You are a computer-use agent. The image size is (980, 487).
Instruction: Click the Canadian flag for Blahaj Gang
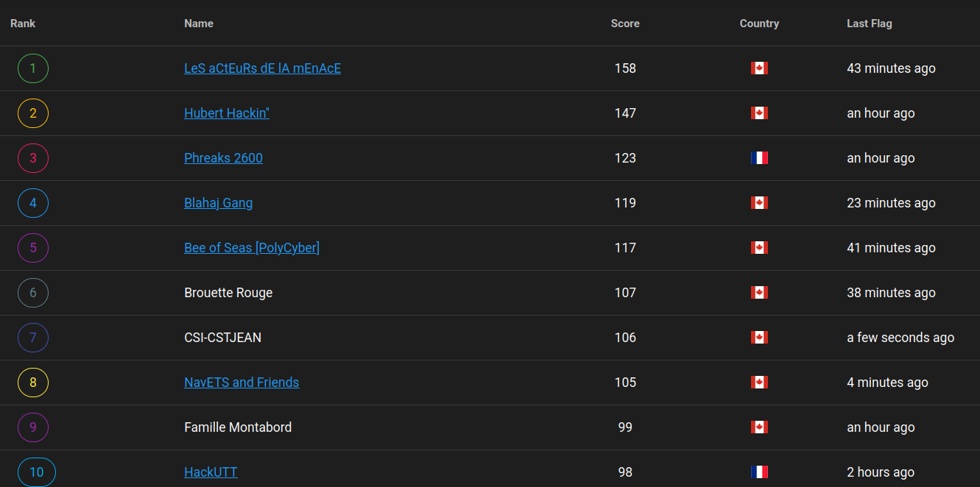click(x=759, y=203)
